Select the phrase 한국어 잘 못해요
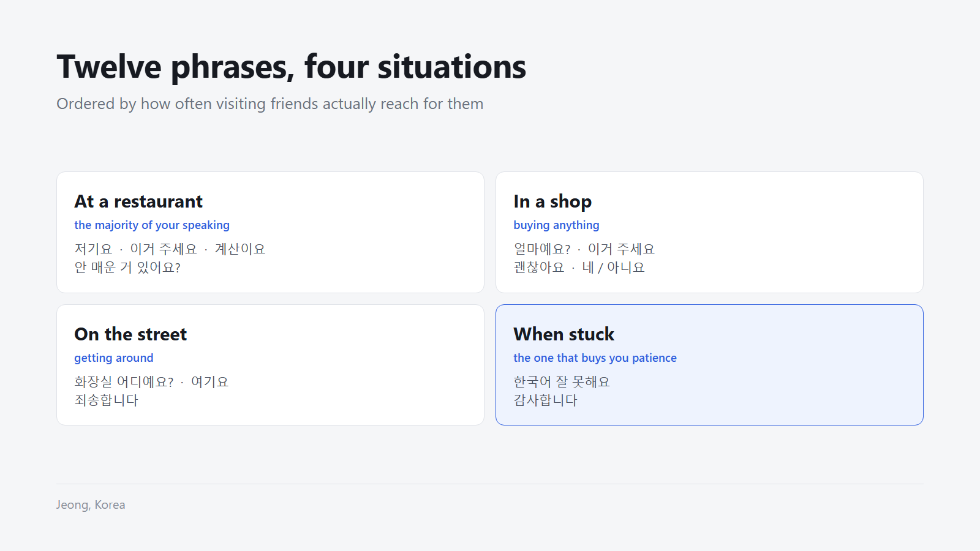 pyautogui.click(x=562, y=382)
